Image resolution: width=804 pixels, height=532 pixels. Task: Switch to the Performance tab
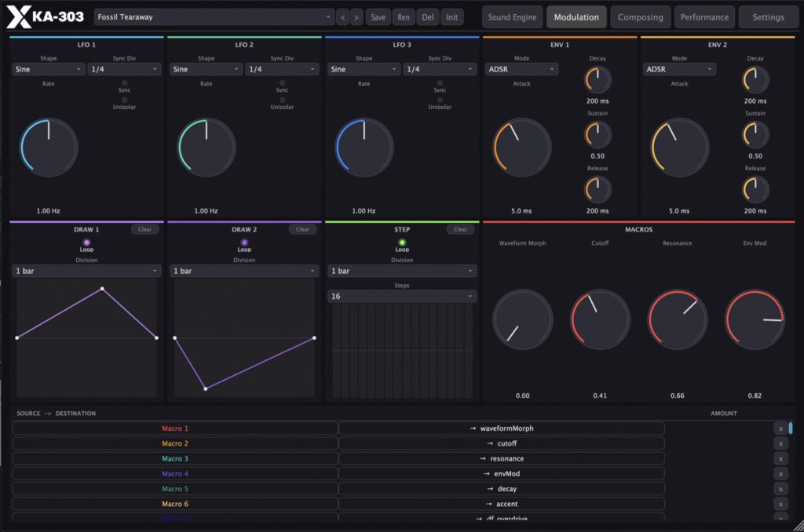point(704,17)
